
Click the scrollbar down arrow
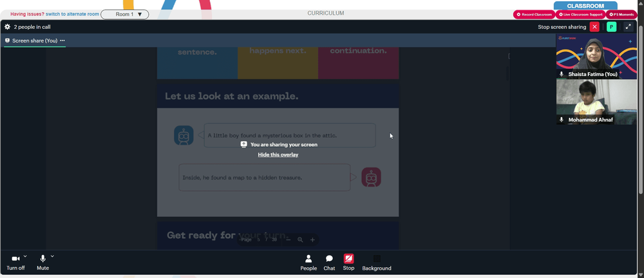click(x=641, y=275)
